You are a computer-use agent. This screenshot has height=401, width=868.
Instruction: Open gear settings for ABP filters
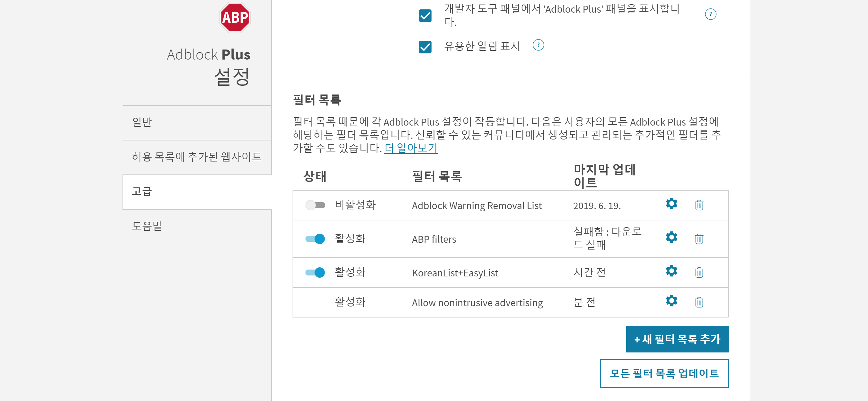click(671, 237)
